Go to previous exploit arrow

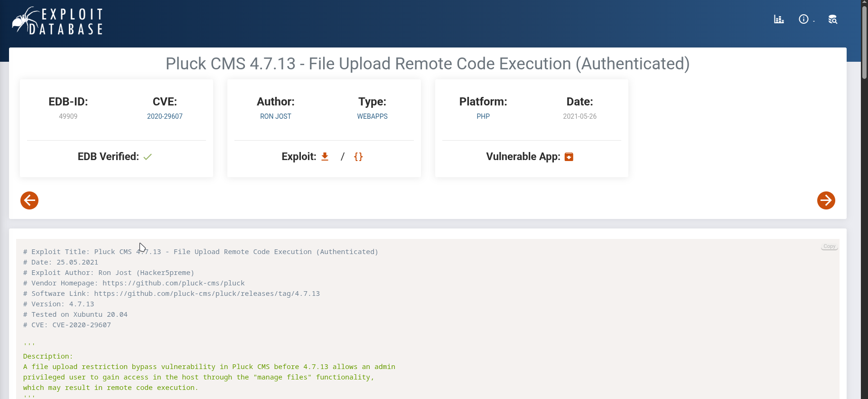(29, 200)
